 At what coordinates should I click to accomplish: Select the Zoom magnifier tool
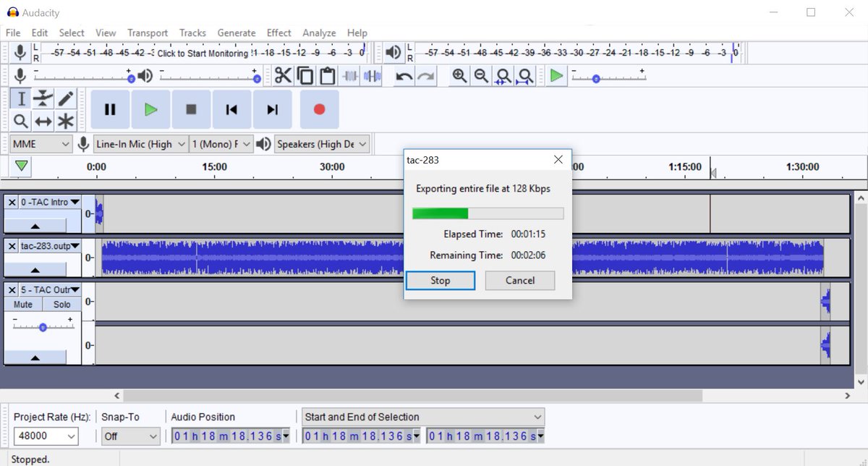click(x=22, y=121)
